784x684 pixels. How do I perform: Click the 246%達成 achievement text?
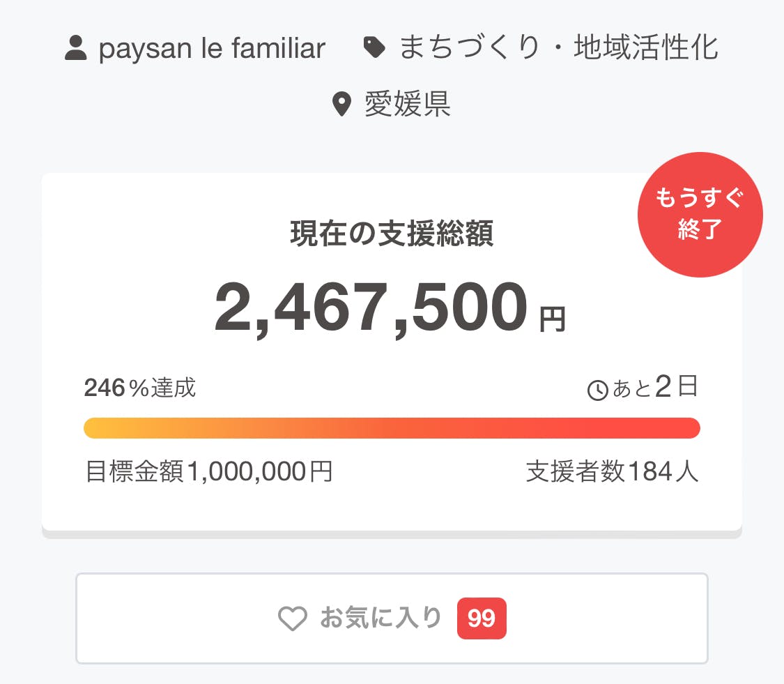pyautogui.click(x=140, y=388)
